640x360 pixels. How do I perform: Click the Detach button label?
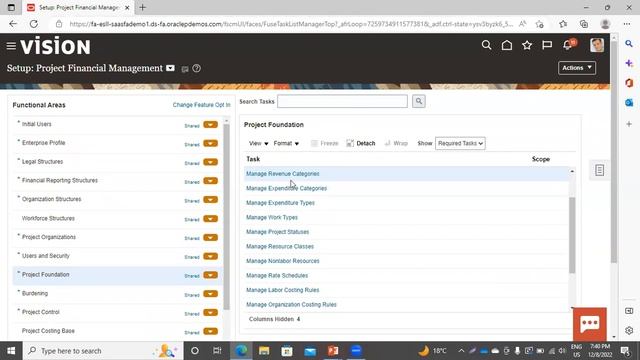point(366,143)
